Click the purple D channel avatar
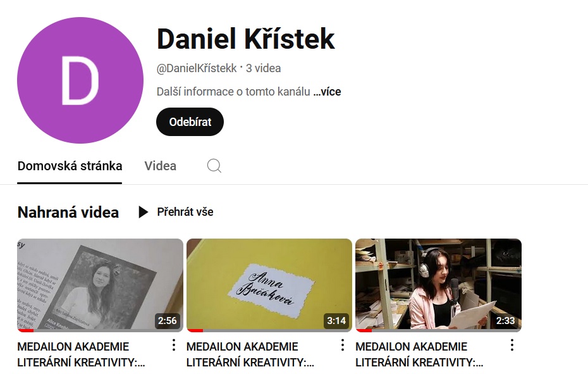The image size is (588, 374). 80,80
